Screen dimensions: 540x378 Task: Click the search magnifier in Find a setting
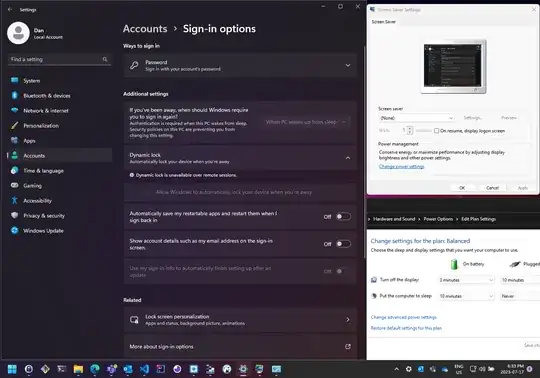pos(105,59)
